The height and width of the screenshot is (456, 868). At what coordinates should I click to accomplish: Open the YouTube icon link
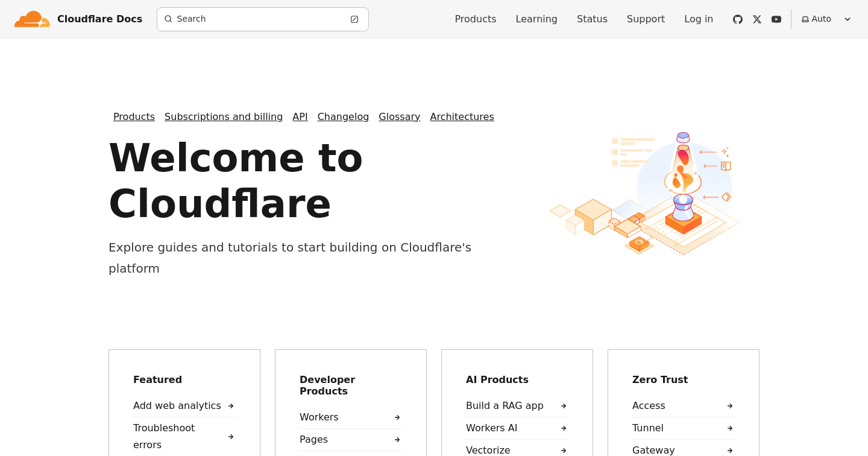point(776,19)
